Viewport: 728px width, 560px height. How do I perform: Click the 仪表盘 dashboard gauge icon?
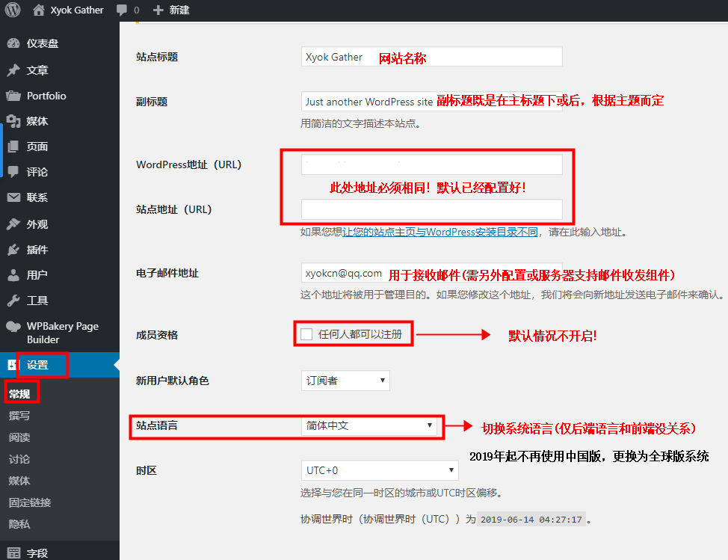point(13,43)
